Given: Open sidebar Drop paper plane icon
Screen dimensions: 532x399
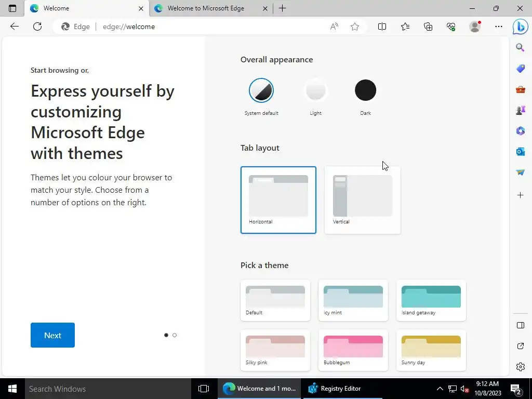Looking at the screenshot, I should coord(520,172).
